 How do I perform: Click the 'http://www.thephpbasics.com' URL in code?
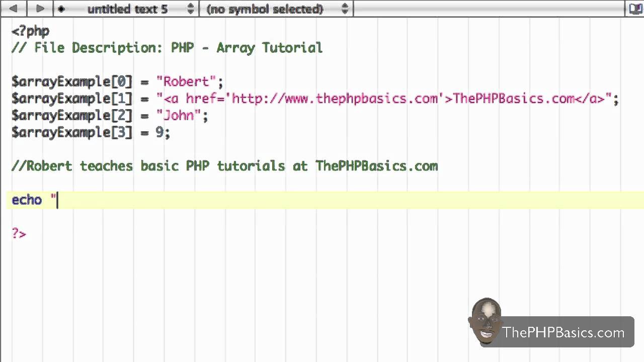pyautogui.click(x=335, y=99)
